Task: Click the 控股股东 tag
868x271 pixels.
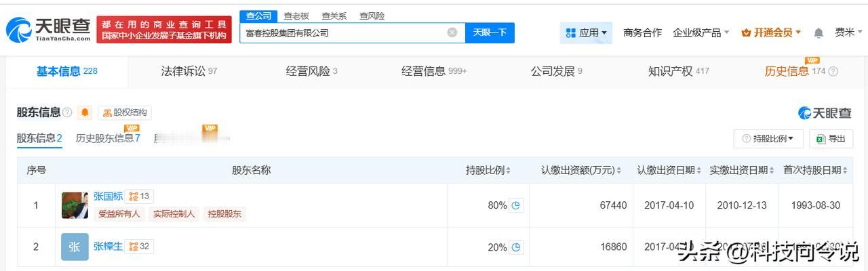Action: 224,214
